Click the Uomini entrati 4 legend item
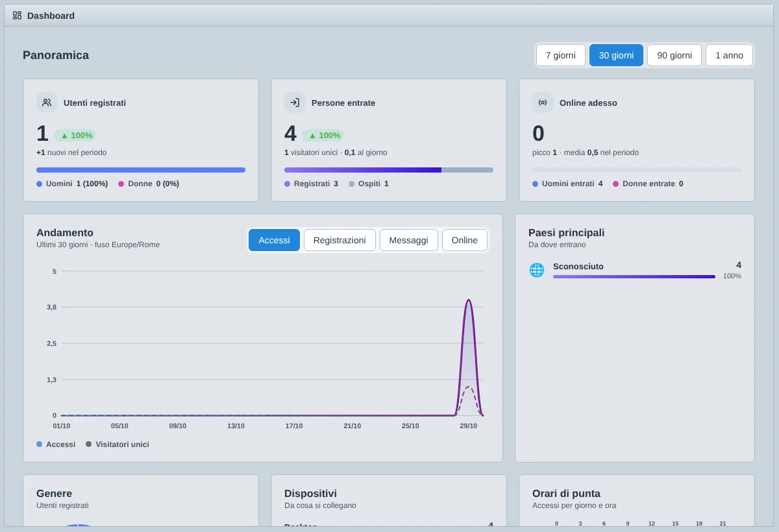 [567, 184]
